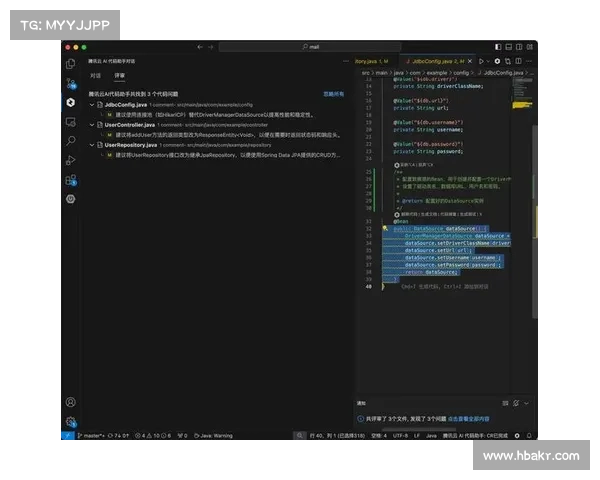The image size is (600, 480).
Task: Click 'example' breadcrumb segment
Action: tap(437, 73)
